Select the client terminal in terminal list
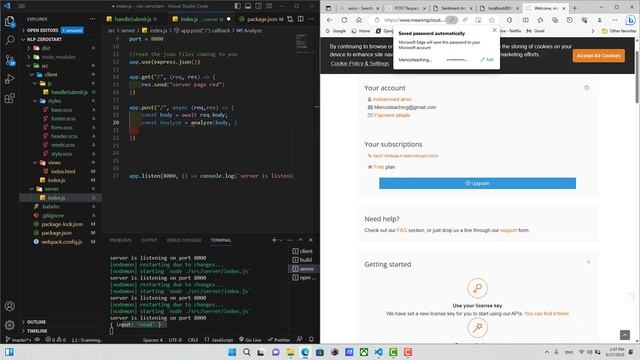 click(303, 251)
